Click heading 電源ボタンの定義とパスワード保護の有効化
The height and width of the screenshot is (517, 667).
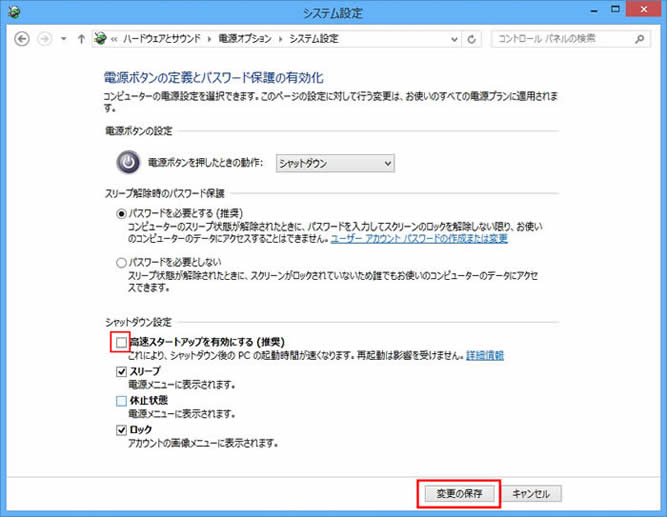[x=214, y=78]
